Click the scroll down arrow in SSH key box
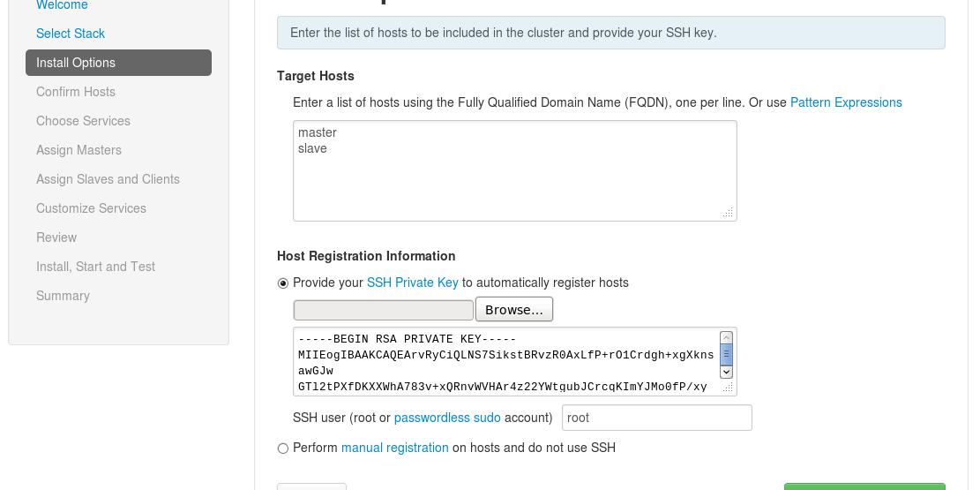980x490 pixels. (726, 373)
